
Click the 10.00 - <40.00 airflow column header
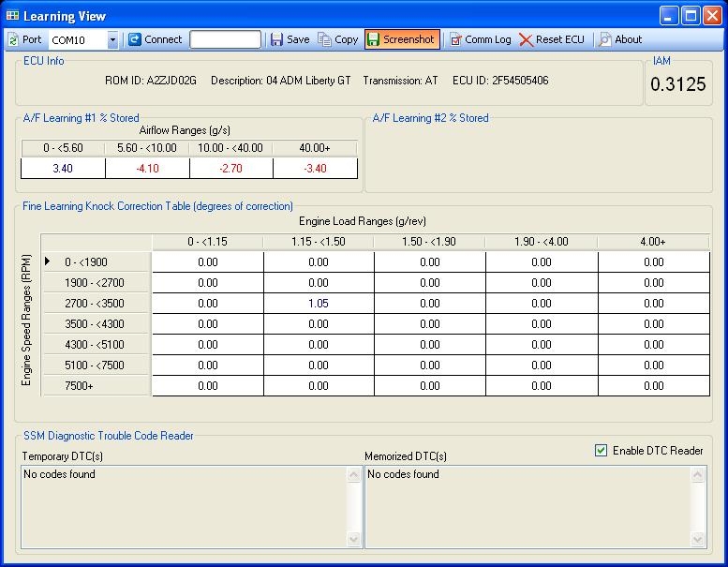(230, 148)
